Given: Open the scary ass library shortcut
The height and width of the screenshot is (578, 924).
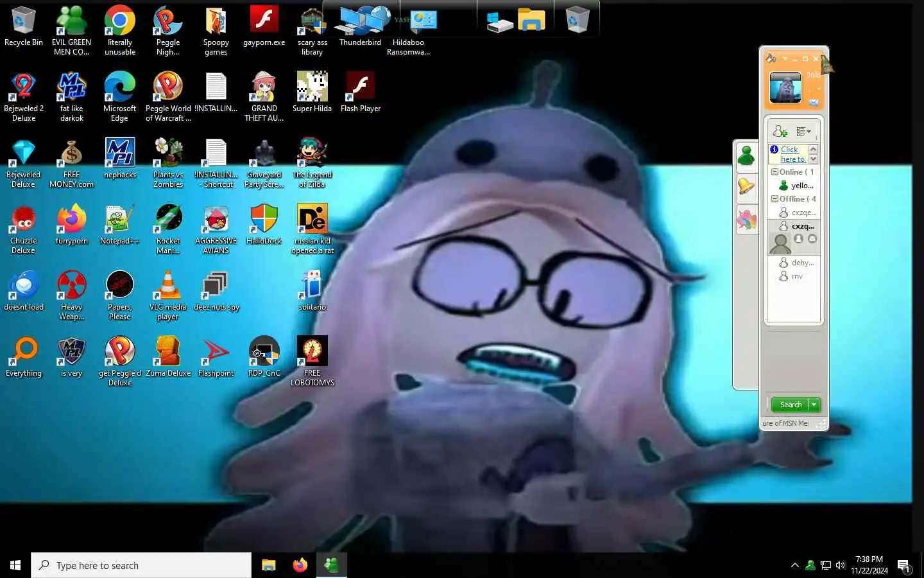Looking at the screenshot, I should coord(312,31).
